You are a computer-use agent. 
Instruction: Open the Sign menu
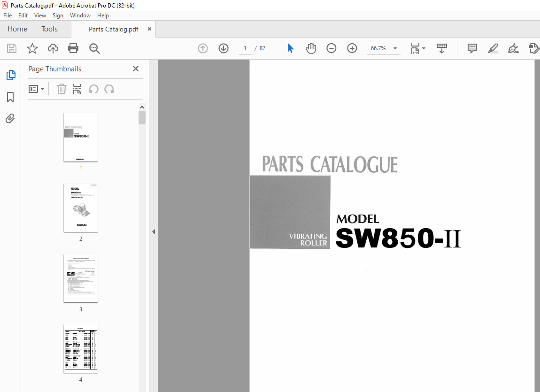pos(58,15)
